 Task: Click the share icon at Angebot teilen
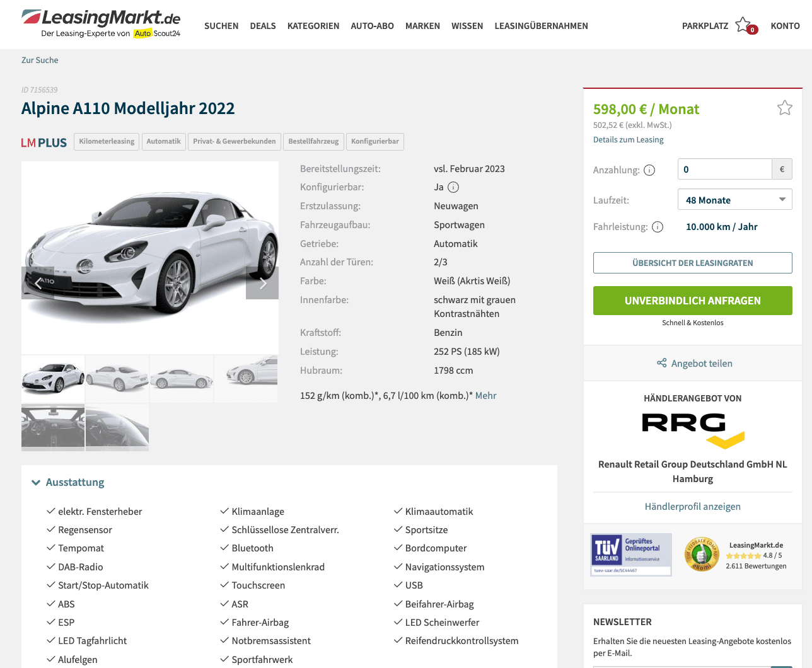pyautogui.click(x=661, y=363)
